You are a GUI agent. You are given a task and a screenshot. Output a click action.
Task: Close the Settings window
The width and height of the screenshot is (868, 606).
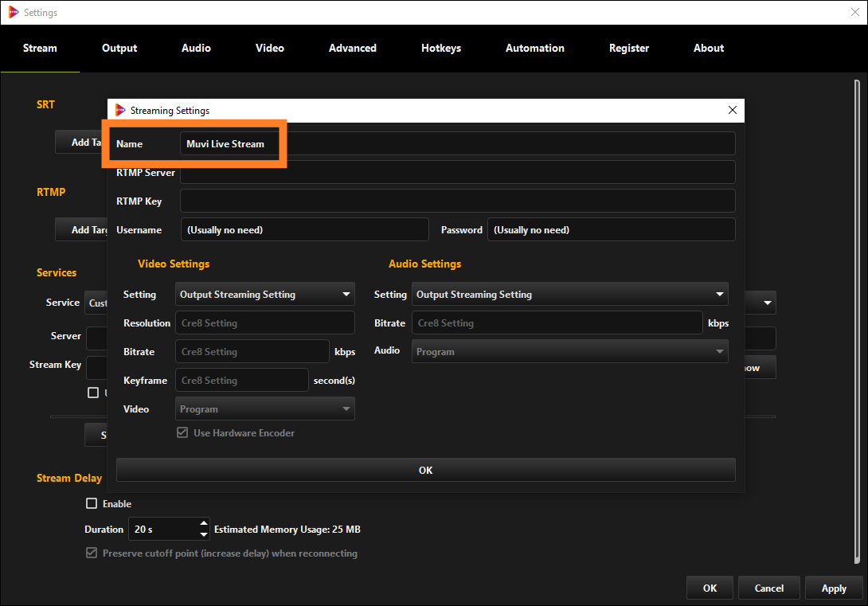pos(854,12)
